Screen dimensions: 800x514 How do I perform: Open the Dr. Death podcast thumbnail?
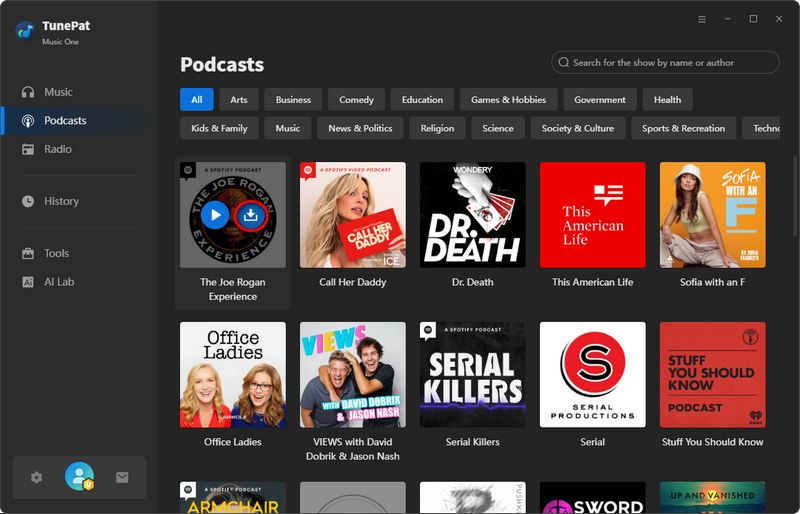473,215
